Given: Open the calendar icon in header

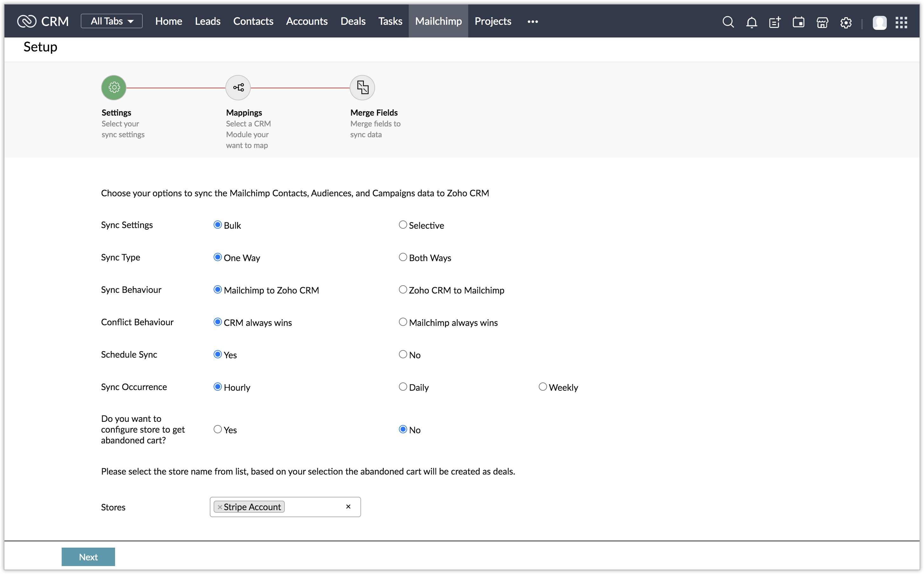Looking at the screenshot, I should (798, 22).
